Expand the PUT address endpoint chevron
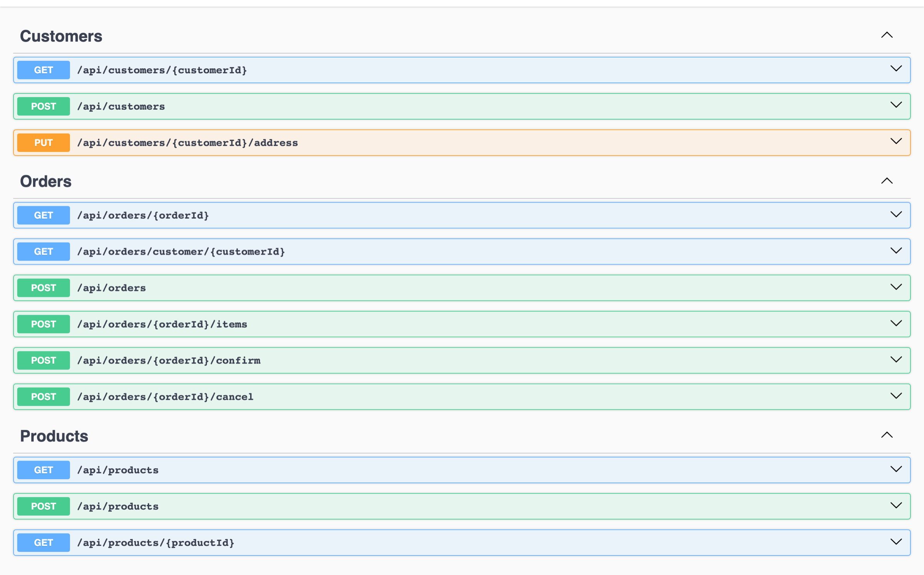 coord(896,141)
